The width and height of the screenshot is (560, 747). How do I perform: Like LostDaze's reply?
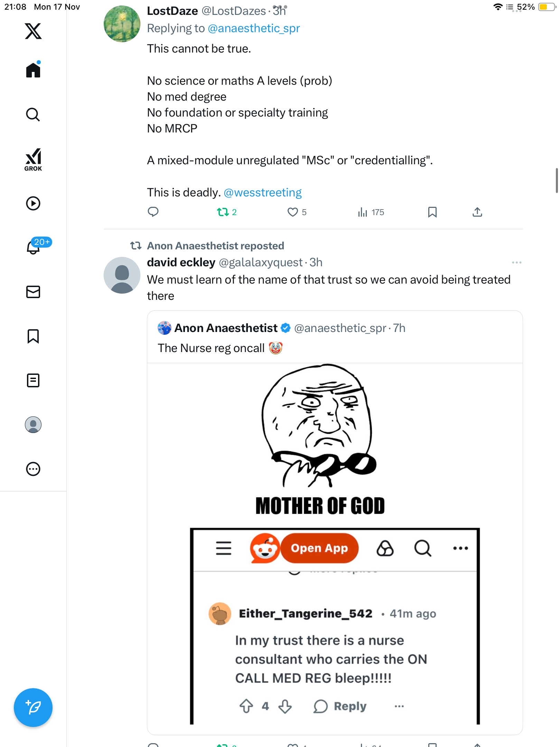point(292,212)
